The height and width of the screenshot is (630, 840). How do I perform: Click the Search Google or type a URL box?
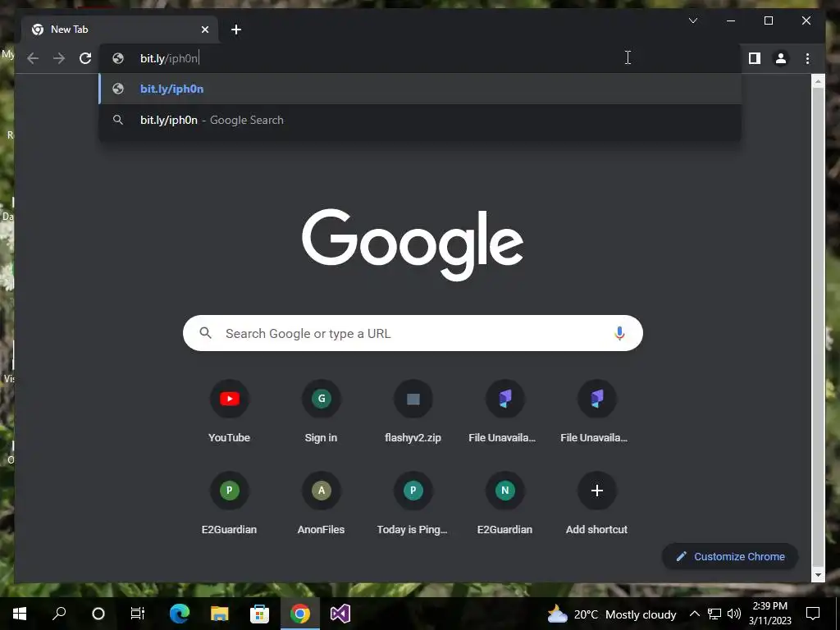point(413,333)
